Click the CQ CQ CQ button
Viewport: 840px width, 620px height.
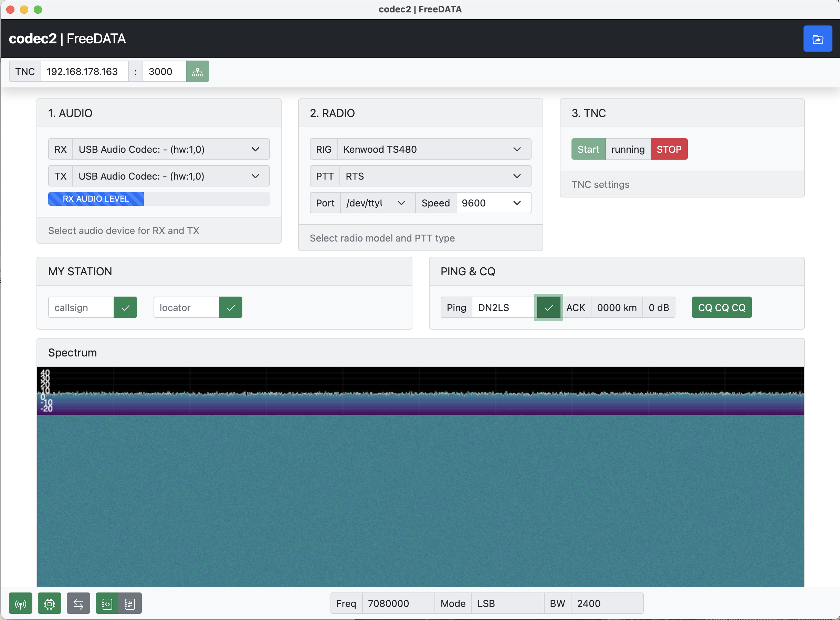tap(721, 307)
